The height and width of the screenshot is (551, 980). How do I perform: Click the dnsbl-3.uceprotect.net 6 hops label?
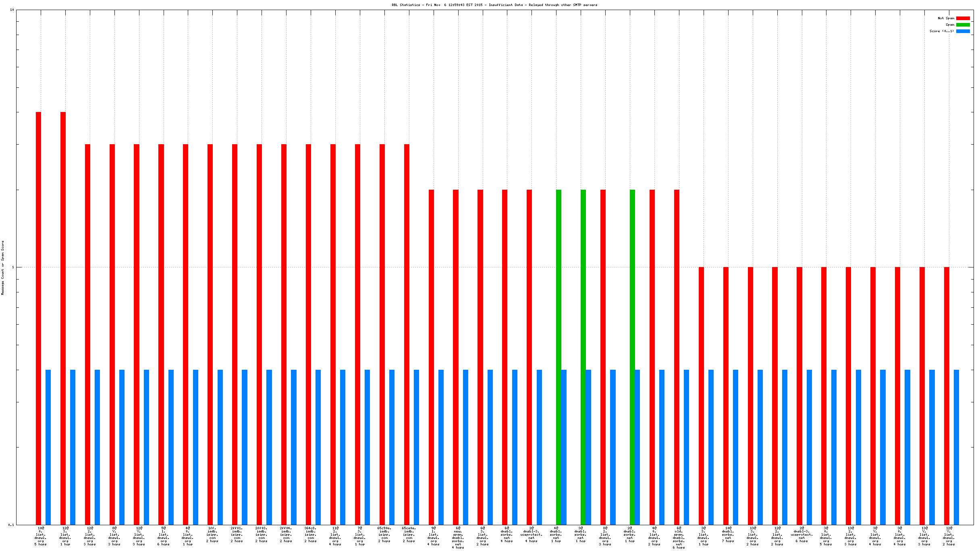click(801, 534)
